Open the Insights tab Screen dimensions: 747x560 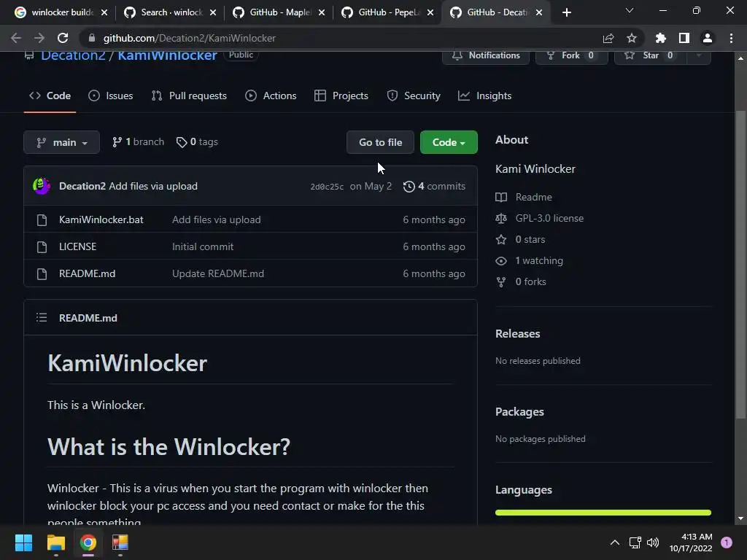(484, 96)
